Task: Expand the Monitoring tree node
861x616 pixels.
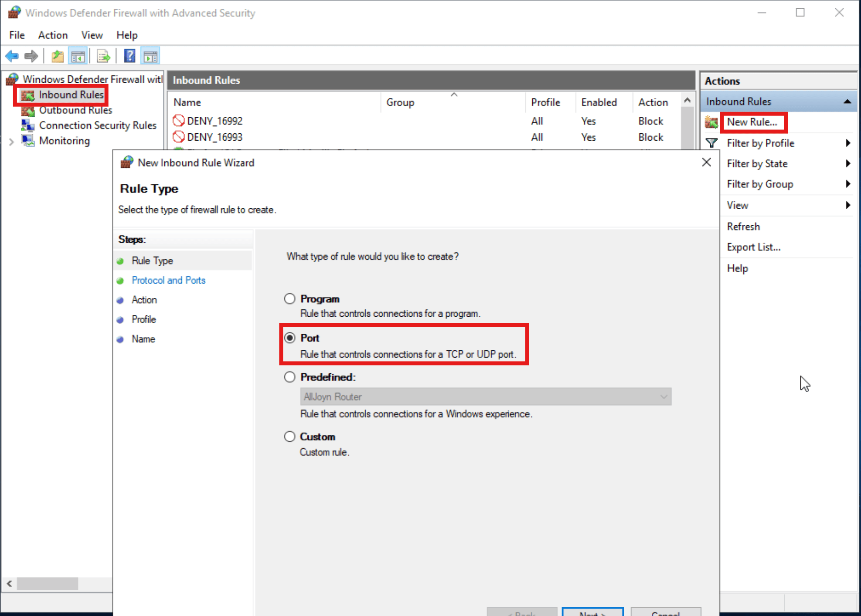Action: [x=11, y=141]
